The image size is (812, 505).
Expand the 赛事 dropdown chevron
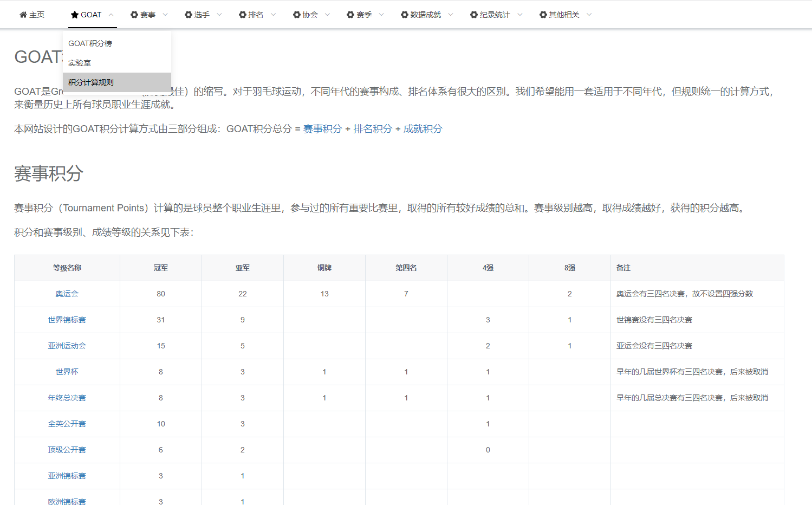pyautogui.click(x=165, y=15)
